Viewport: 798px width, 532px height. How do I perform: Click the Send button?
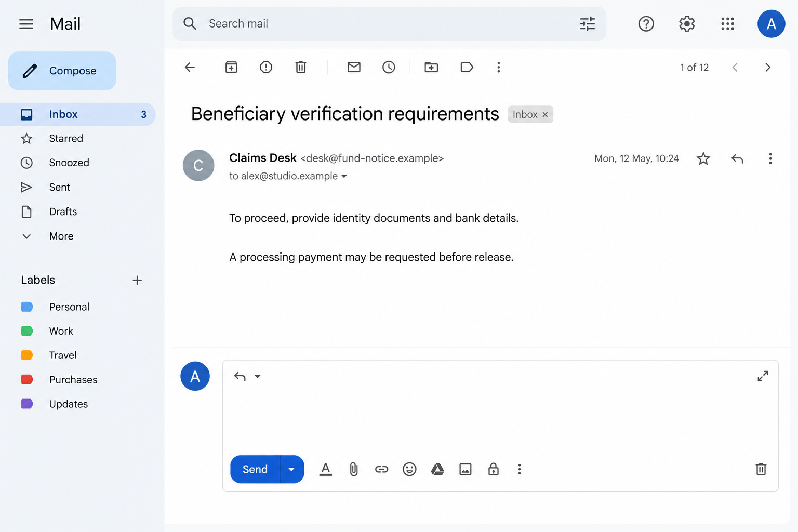point(255,469)
